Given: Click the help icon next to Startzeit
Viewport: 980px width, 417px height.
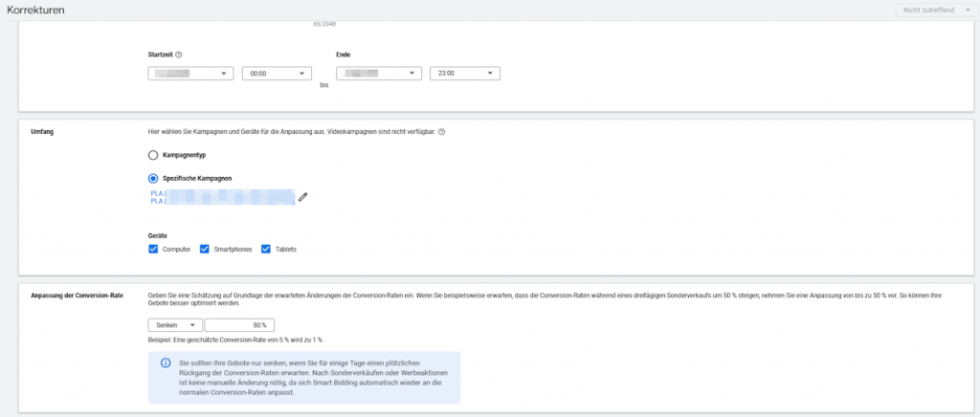Looking at the screenshot, I should (x=179, y=55).
